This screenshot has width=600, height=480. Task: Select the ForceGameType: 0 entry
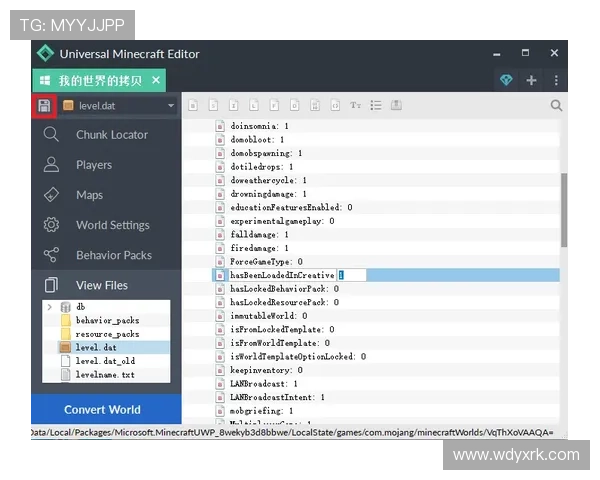266,261
